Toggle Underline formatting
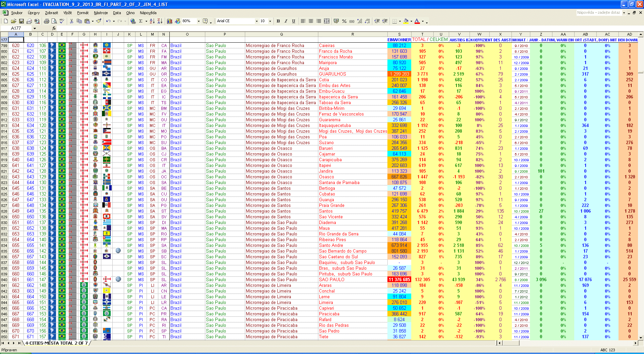 click(x=293, y=21)
